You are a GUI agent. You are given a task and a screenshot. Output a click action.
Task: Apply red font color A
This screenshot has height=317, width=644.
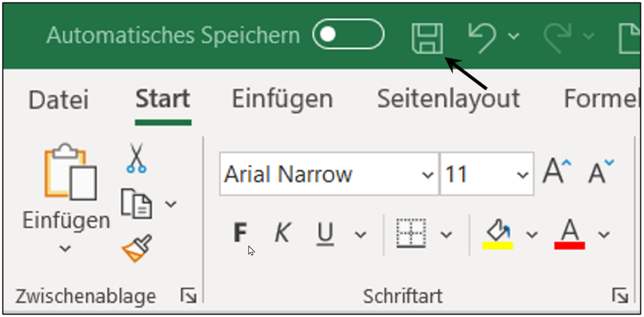pyautogui.click(x=569, y=234)
